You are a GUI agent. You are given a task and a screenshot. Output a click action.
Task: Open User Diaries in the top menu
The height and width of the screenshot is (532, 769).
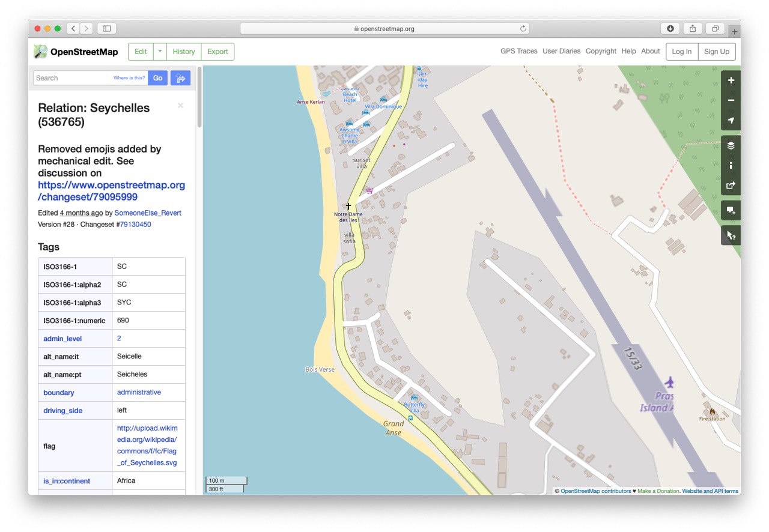(561, 51)
